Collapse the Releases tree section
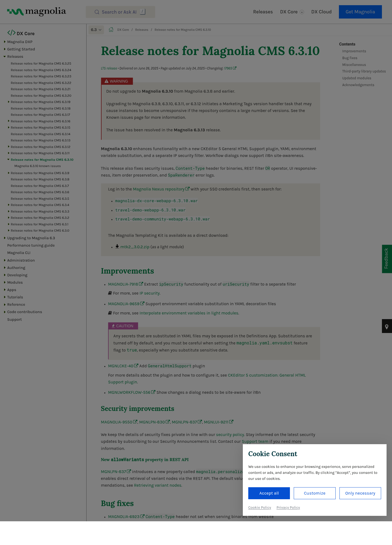 (x=5, y=56)
